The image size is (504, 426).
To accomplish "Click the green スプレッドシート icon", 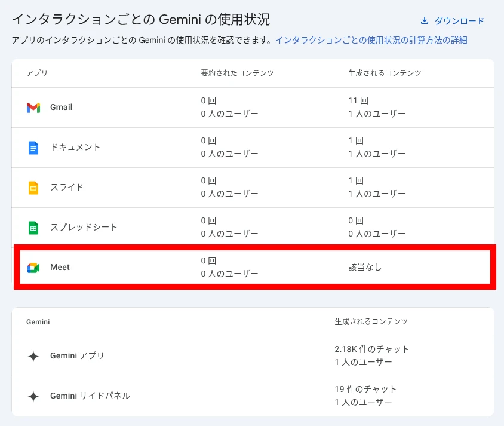I will 33,228.
